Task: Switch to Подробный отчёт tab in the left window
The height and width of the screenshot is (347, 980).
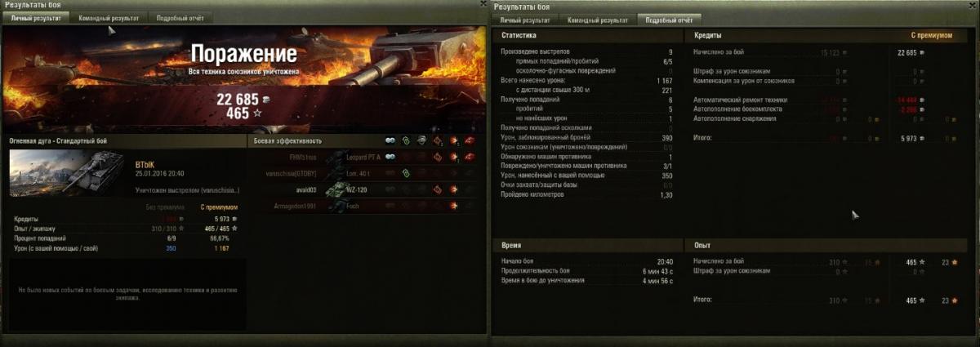Action: tap(181, 17)
